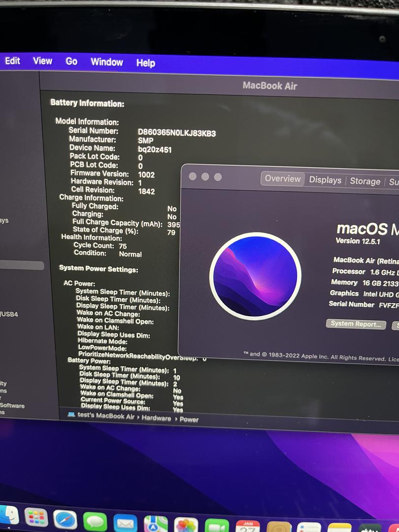This screenshot has width=399, height=532.
Task: Click the Condition value Normal
Action: click(x=130, y=254)
